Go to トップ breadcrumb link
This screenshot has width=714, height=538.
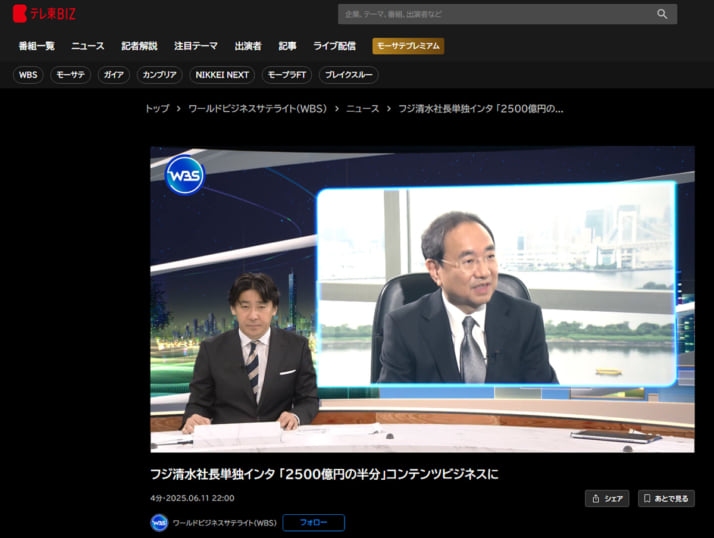(157, 108)
